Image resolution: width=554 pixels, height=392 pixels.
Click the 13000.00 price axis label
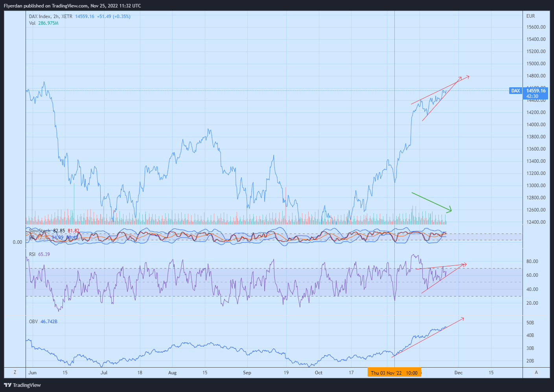point(536,186)
